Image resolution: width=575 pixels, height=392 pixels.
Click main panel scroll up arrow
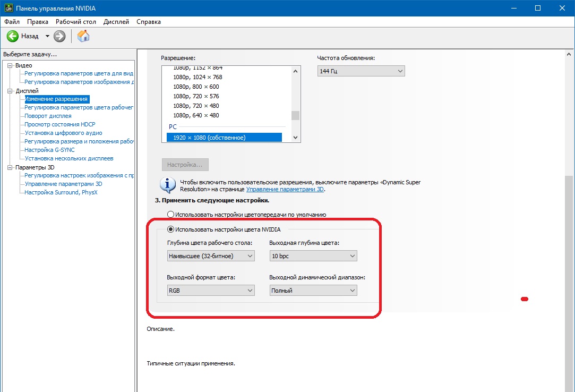(x=569, y=54)
